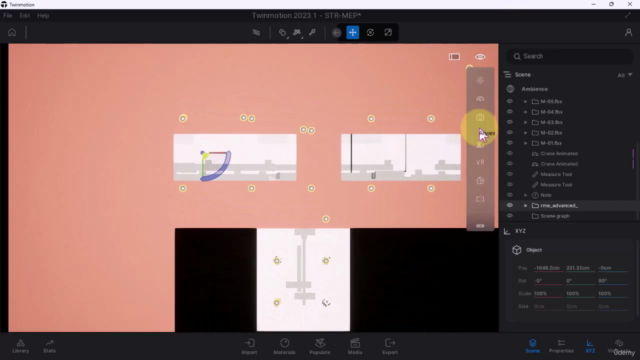Go to the Home screen icon
Viewport: 640px width, 360px height.
(x=12, y=32)
